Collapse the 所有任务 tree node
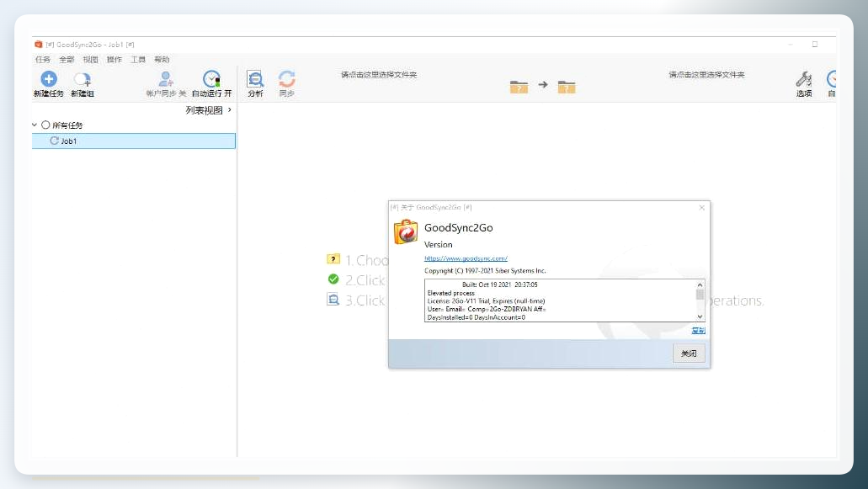This screenshot has height=489, width=868. 35,125
